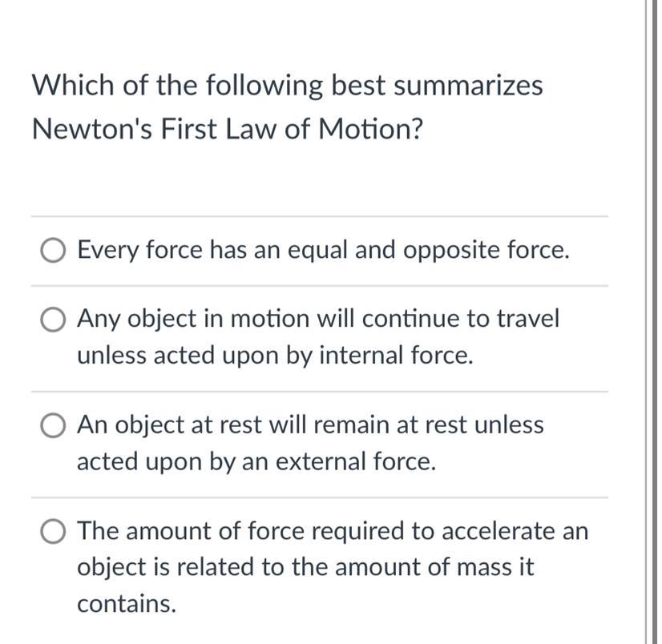
Task: Click divider between second and third answers
Action: pyautogui.click(x=320, y=392)
